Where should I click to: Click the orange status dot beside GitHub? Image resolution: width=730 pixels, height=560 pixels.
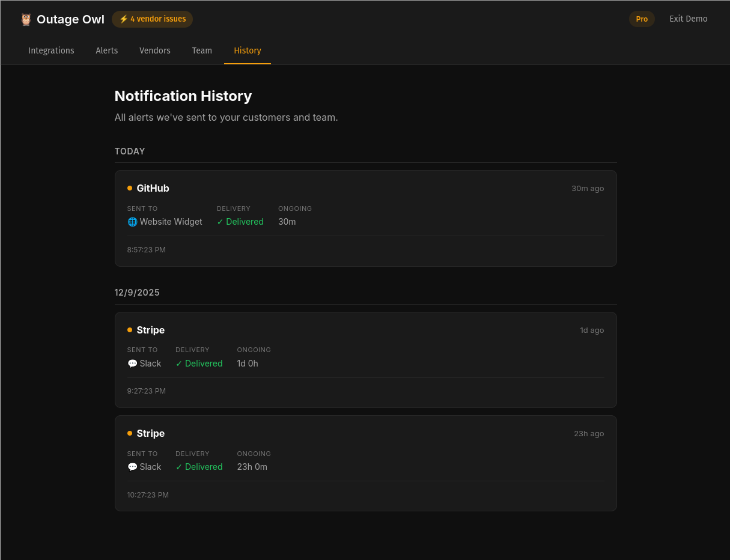click(x=129, y=187)
